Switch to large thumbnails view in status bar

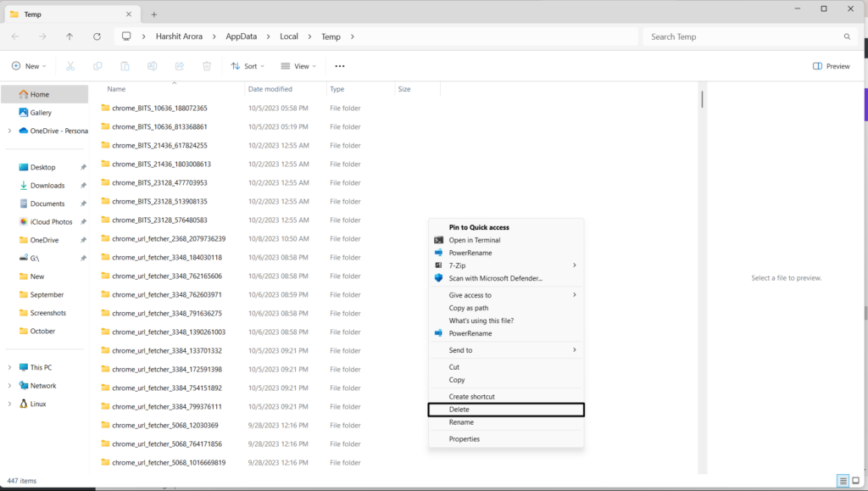click(856, 481)
